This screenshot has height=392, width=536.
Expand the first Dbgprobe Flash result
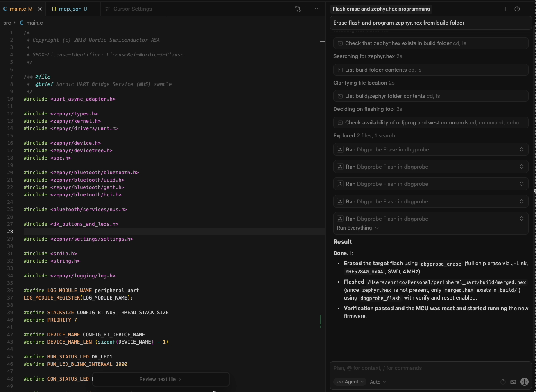pos(522,167)
